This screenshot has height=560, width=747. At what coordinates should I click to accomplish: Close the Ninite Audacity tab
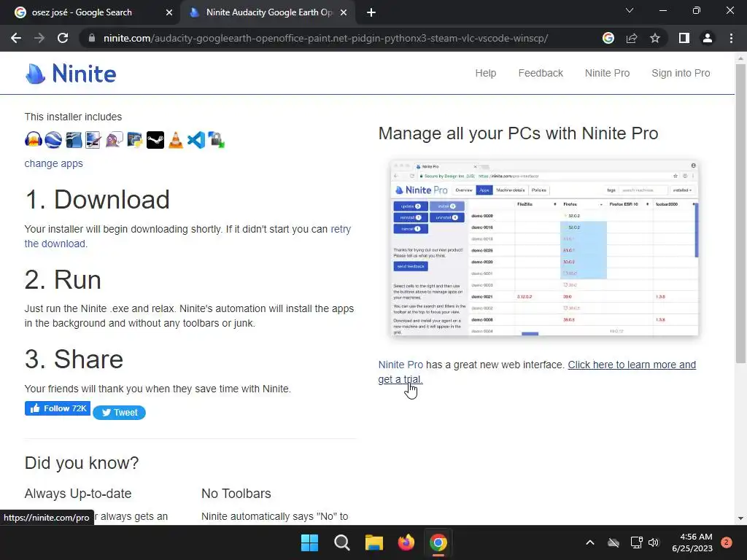pyautogui.click(x=344, y=12)
